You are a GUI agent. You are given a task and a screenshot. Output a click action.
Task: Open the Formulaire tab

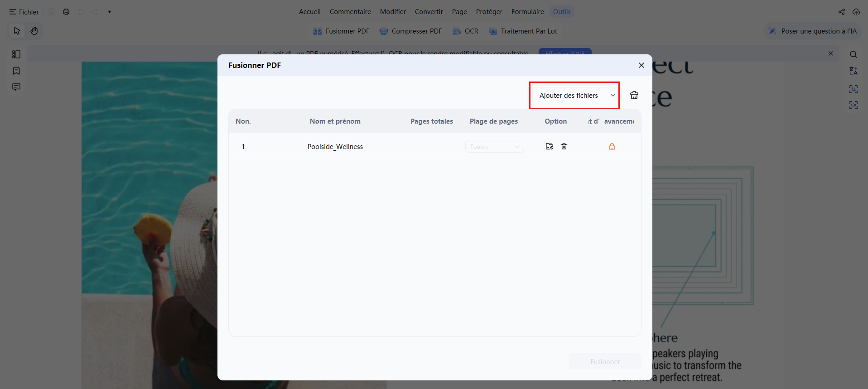(528, 12)
